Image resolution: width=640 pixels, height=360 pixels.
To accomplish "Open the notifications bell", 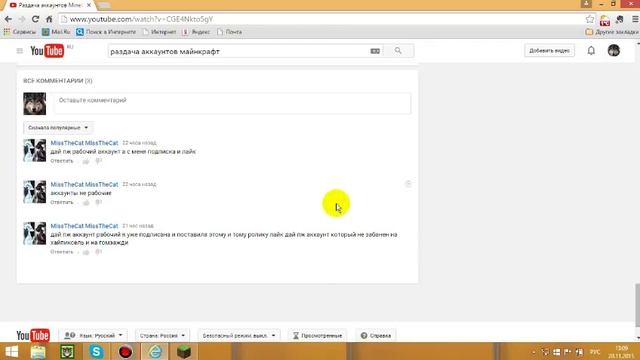I will click(x=591, y=51).
